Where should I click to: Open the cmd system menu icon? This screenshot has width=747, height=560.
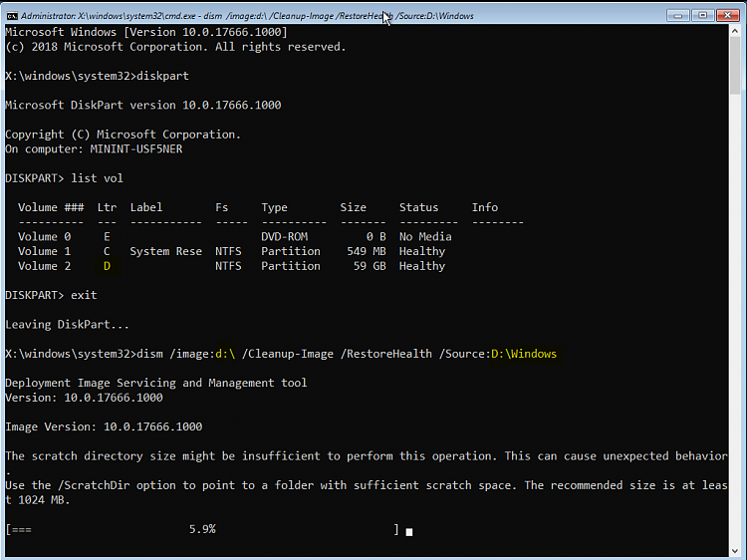(12, 15)
